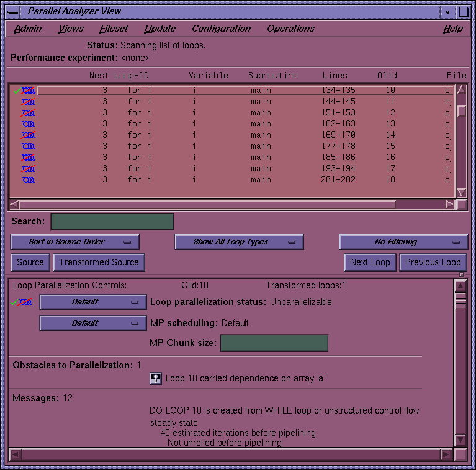Screen dimensions: 476x470
Task: Select Olid 14 in the loop list
Action: (x=391, y=135)
